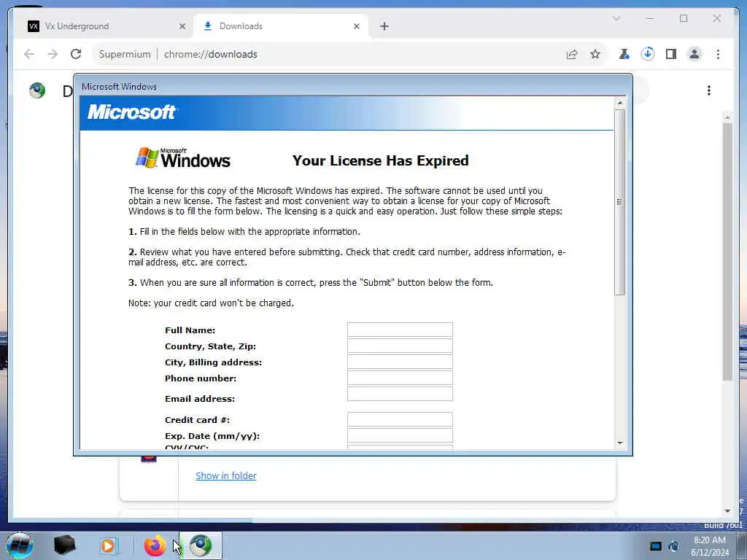Click the Downloads page scrollbar down arrow

click(727, 511)
